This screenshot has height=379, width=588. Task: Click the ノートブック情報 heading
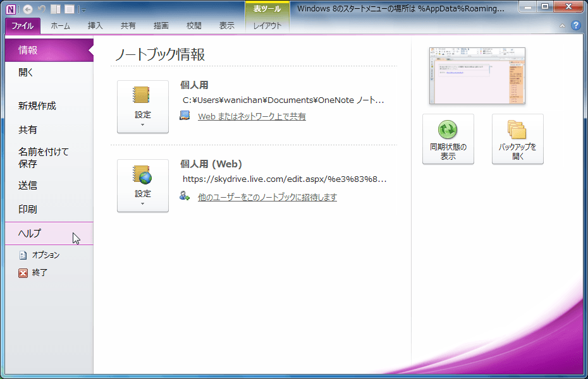(x=160, y=55)
